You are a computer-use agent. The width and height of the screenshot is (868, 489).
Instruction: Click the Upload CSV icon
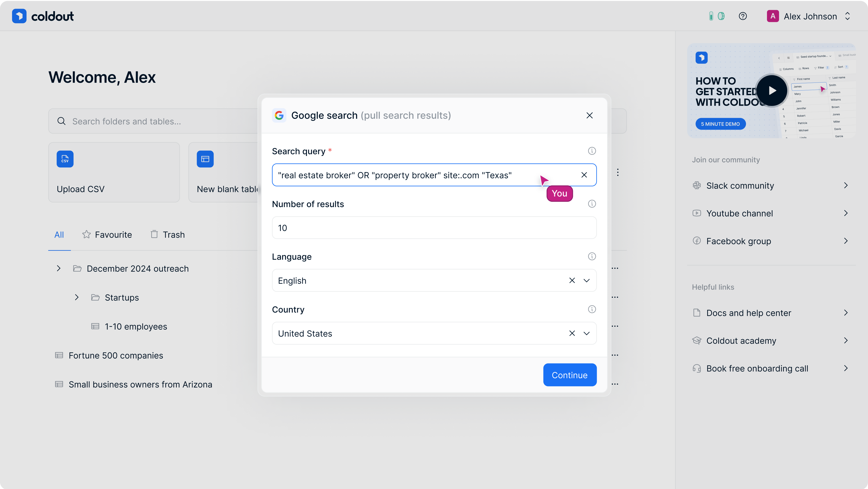[x=65, y=159]
